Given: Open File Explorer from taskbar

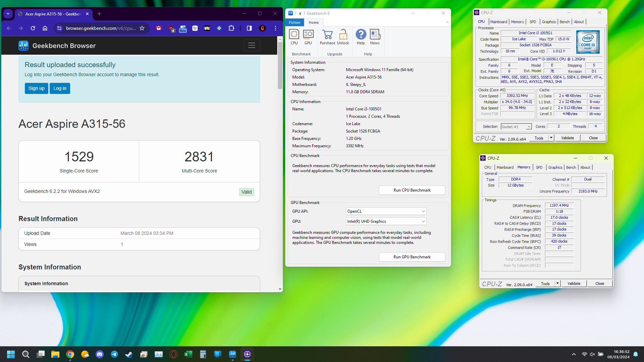Looking at the screenshot, I should click(x=55, y=354).
